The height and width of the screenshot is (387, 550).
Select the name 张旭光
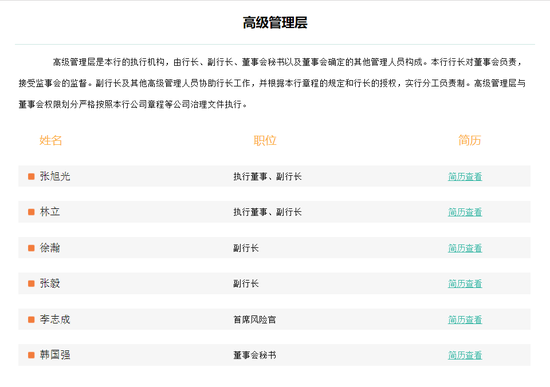click(x=55, y=176)
